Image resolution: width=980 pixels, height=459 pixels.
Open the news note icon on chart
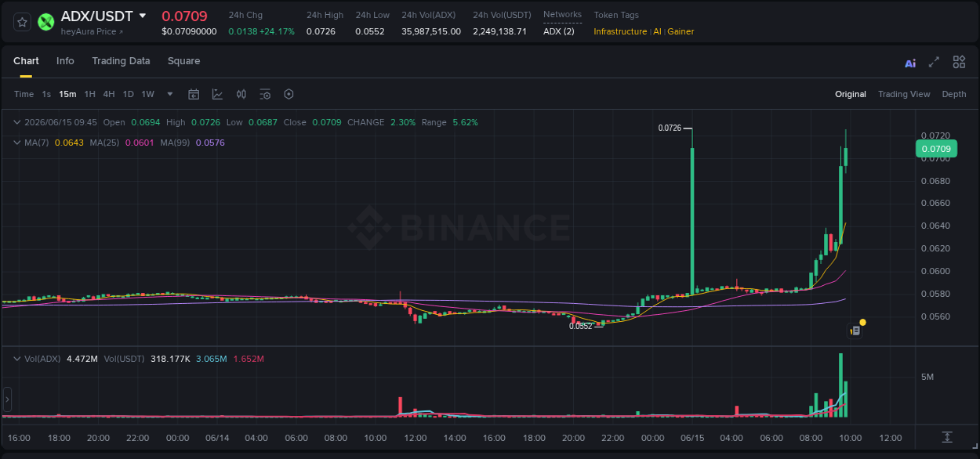856,331
